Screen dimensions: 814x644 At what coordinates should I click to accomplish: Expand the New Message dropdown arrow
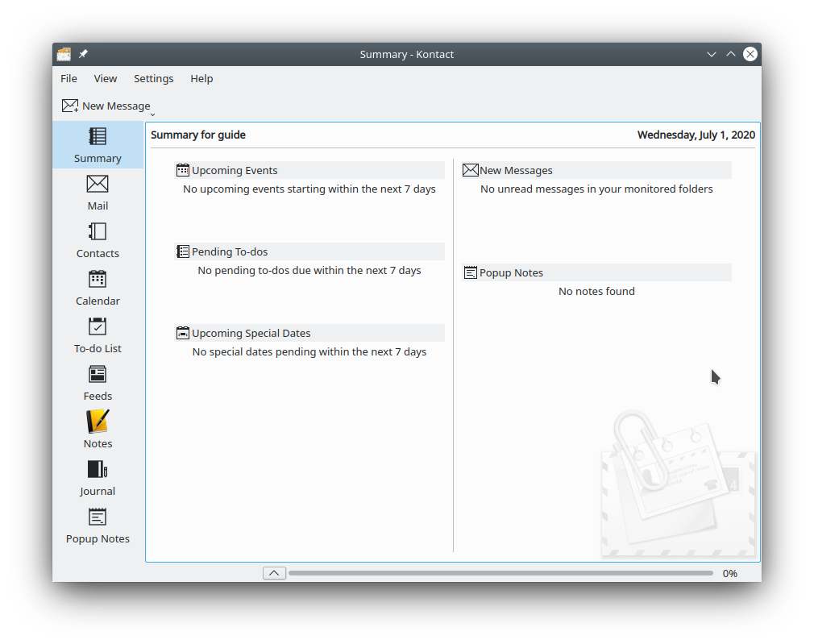pos(152,114)
